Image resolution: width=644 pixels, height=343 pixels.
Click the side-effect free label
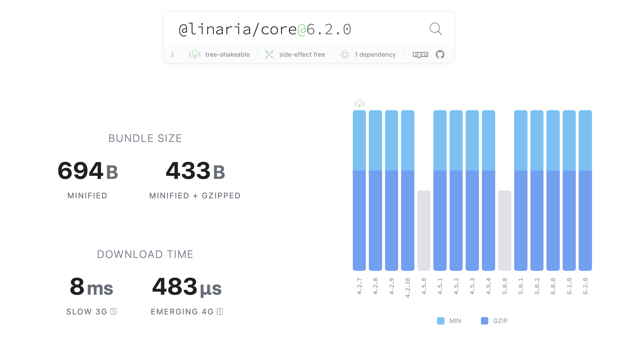(x=302, y=54)
